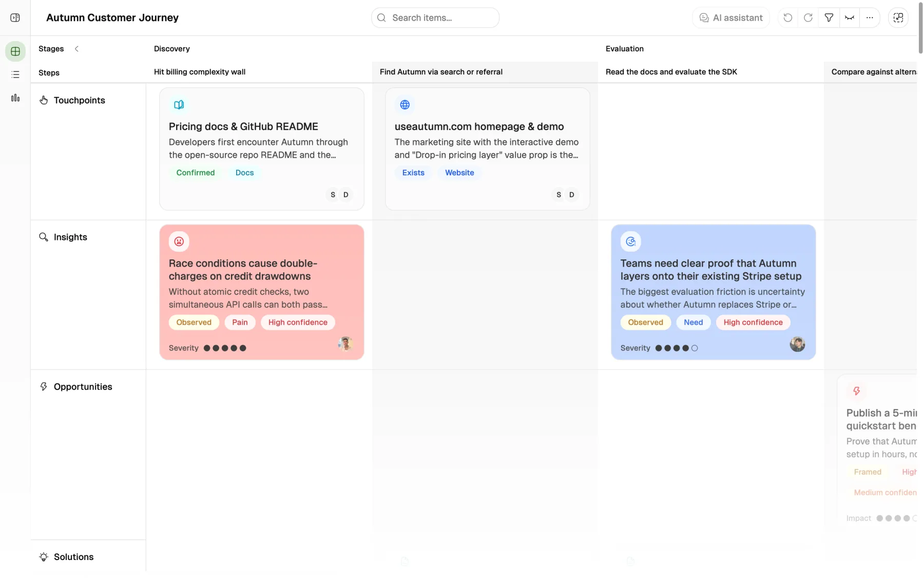Viewport: 924px width, 578px height.
Task: Click the Steps row label
Action: pos(49,72)
